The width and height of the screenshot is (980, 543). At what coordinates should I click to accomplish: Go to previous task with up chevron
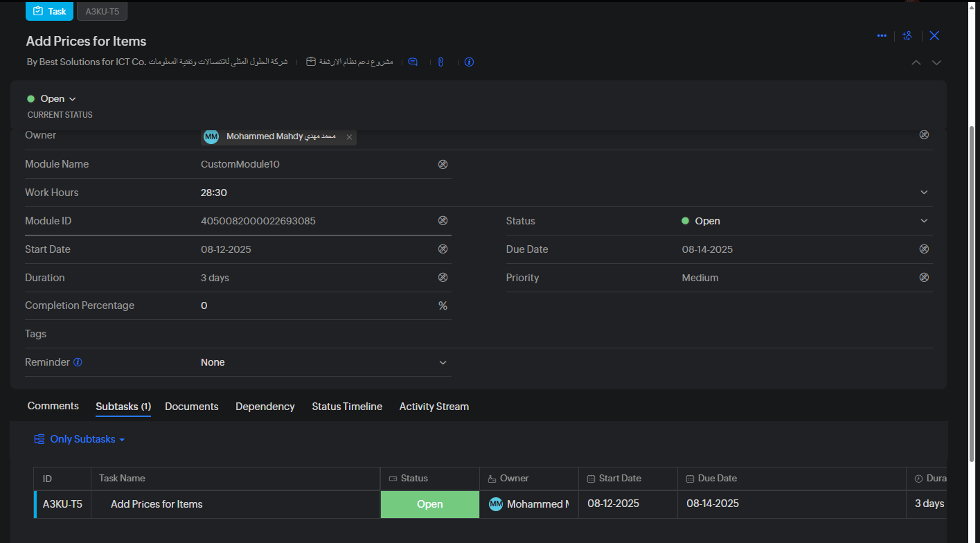[916, 62]
